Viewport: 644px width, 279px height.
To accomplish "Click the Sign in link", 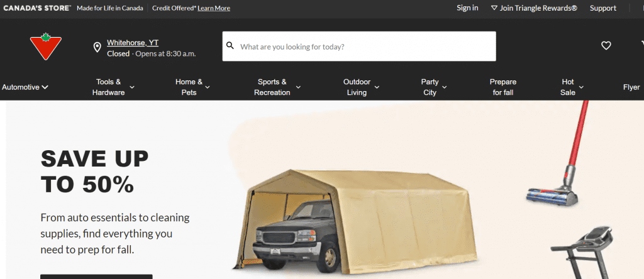I will tap(467, 8).
